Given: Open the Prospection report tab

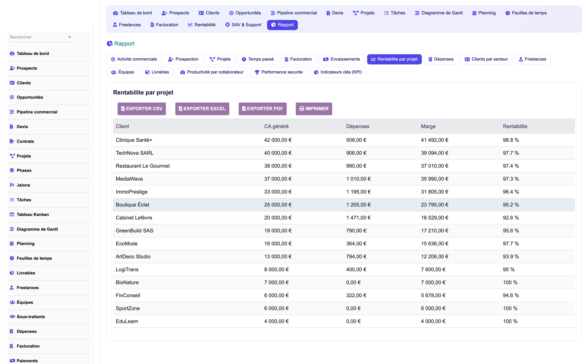Looking at the screenshot, I should pyautogui.click(x=183, y=59).
